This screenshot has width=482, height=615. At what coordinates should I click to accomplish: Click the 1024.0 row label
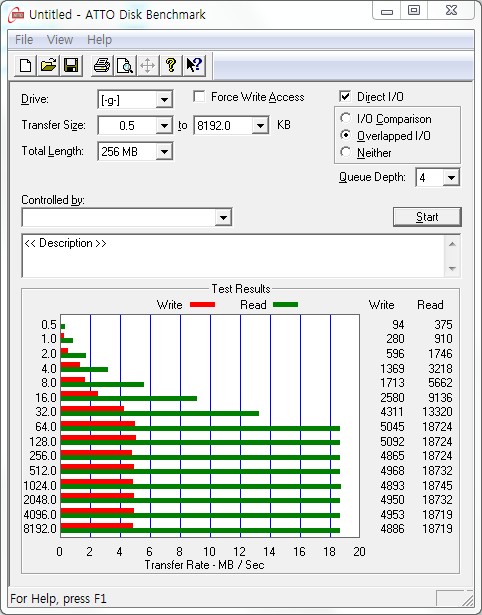[x=40, y=486]
